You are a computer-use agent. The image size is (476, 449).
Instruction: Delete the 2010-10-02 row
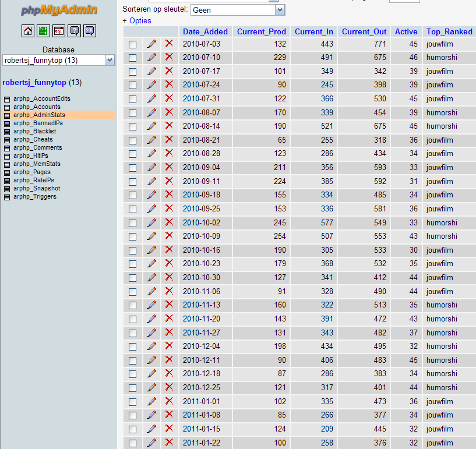coord(169,222)
